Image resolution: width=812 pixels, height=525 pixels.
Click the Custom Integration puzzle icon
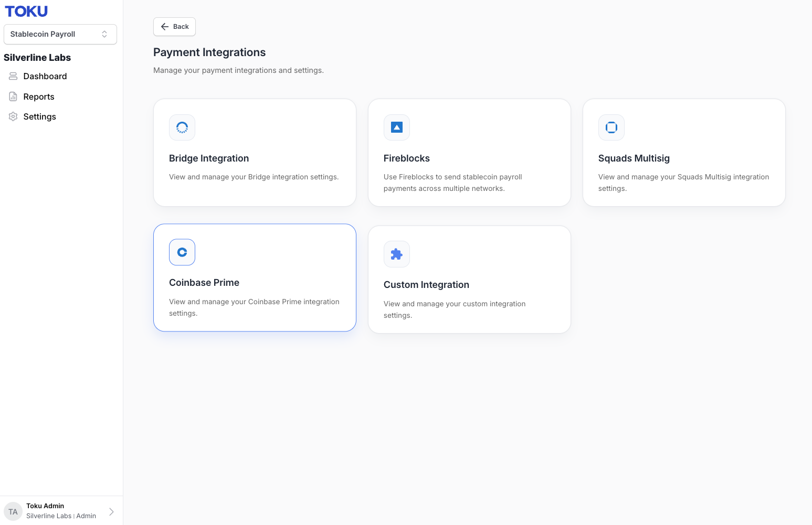pyautogui.click(x=397, y=254)
